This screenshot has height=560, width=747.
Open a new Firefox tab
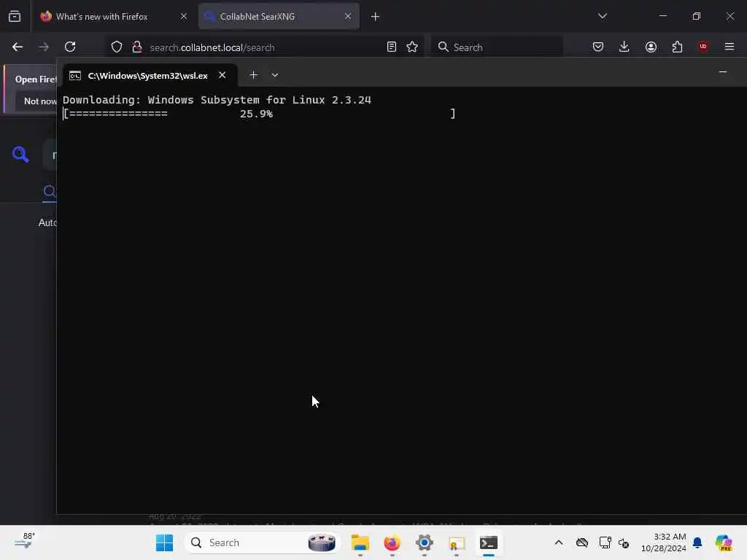point(376,17)
